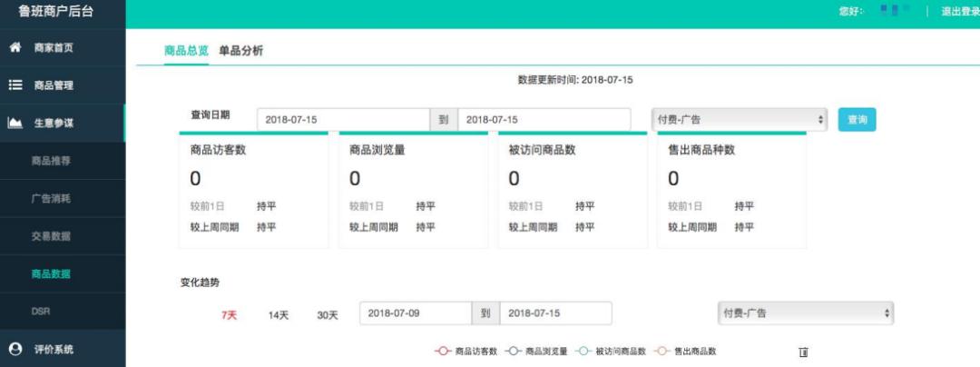Click the chart icon beside 生意参谋
The height and width of the screenshot is (367, 980).
[x=15, y=124]
